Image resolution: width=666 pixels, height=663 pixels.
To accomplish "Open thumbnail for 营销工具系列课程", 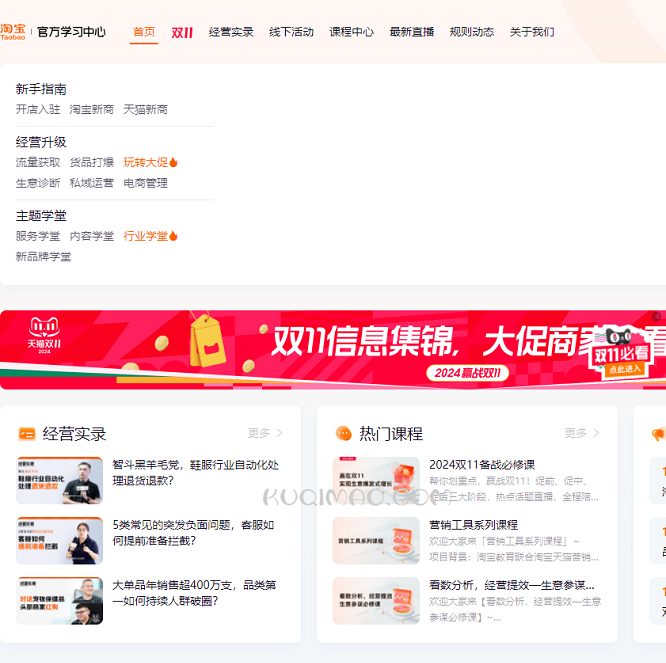I will 376,540.
